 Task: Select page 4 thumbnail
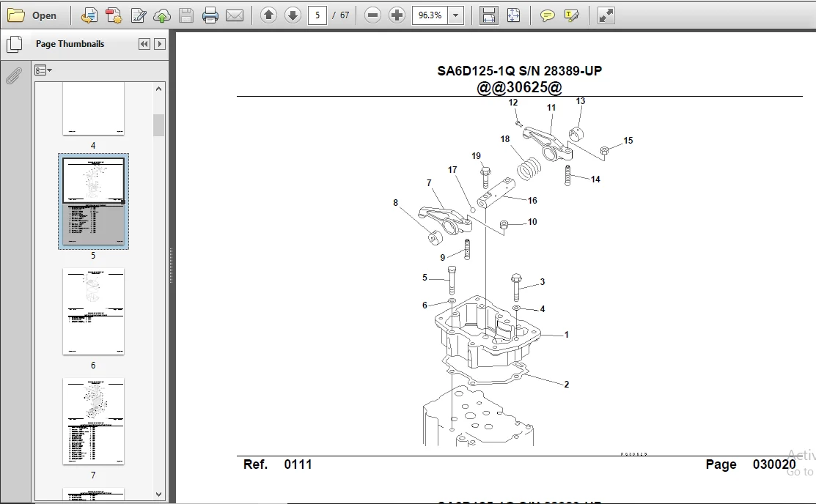[93, 108]
